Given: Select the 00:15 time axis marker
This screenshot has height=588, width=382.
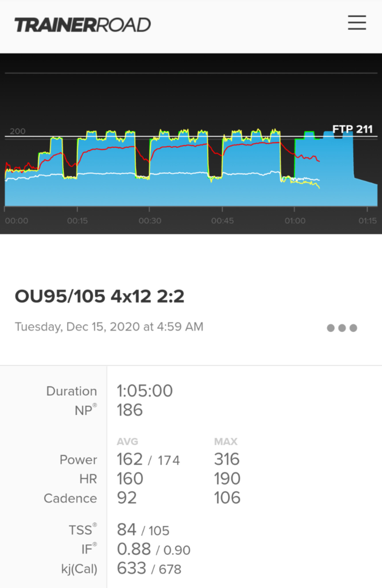Looking at the screenshot, I should [77, 221].
